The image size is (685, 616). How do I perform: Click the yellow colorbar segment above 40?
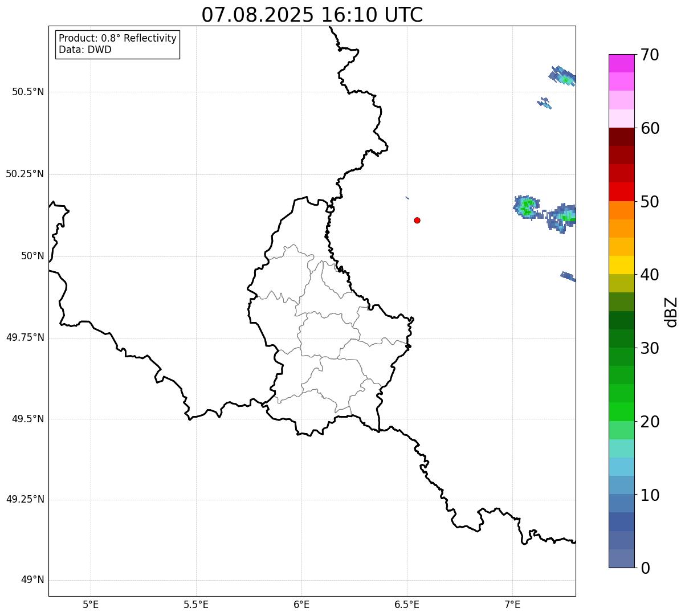click(621, 265)
